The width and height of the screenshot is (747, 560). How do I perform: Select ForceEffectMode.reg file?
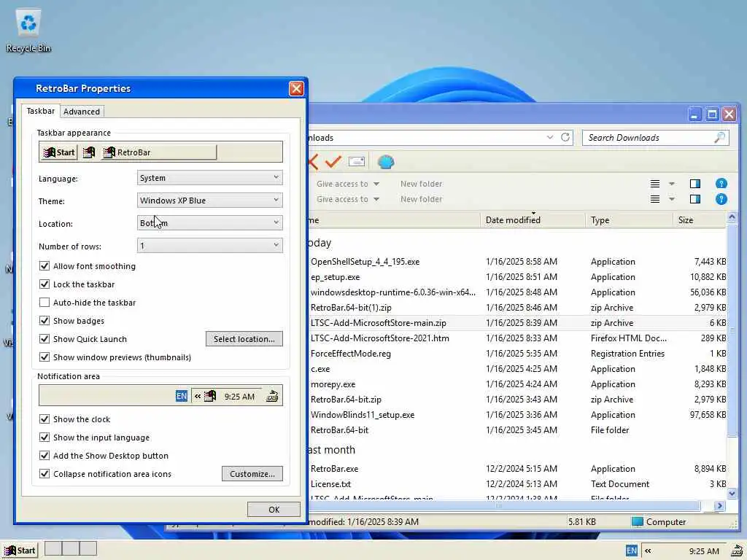click(351, 354)
